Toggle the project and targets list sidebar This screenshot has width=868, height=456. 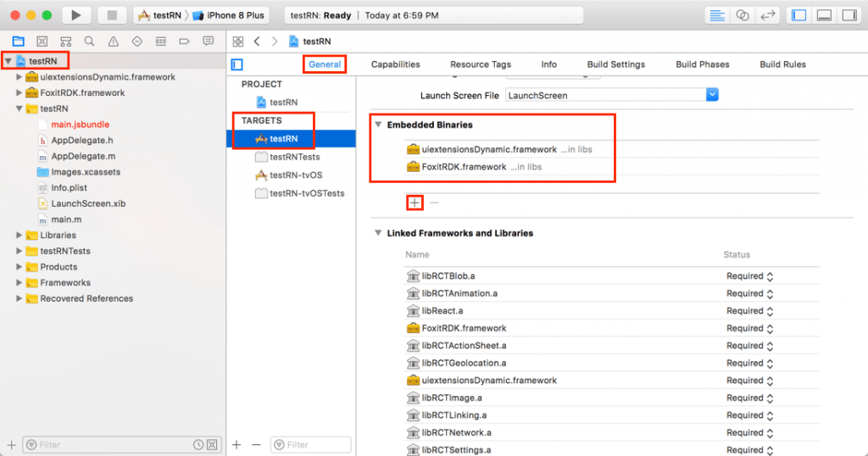click(x=237, y=64)
